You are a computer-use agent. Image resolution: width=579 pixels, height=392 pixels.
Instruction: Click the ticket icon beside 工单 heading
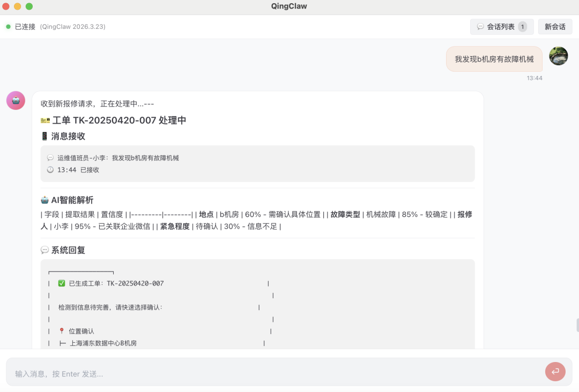point(45,120)
